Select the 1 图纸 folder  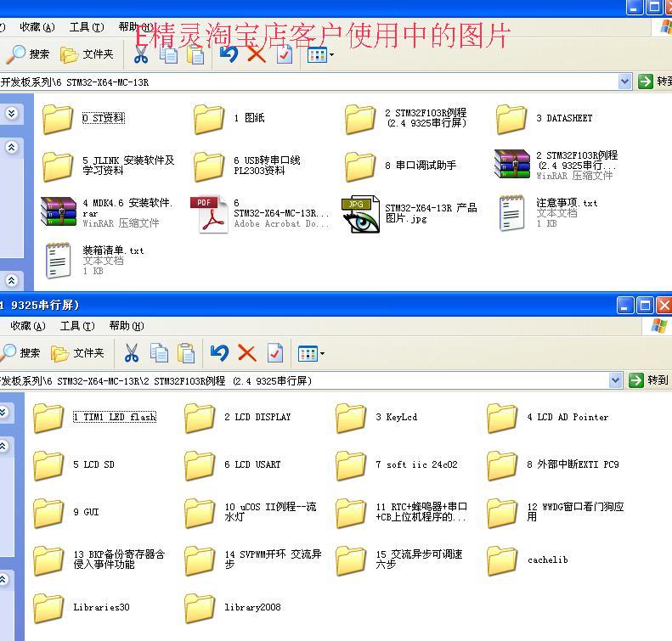(x=229, y=119)
